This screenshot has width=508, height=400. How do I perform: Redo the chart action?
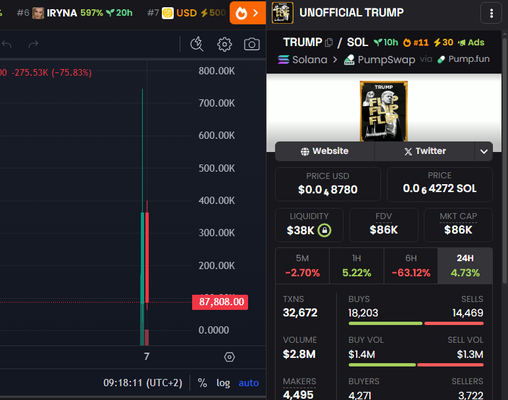coord(33,44)
